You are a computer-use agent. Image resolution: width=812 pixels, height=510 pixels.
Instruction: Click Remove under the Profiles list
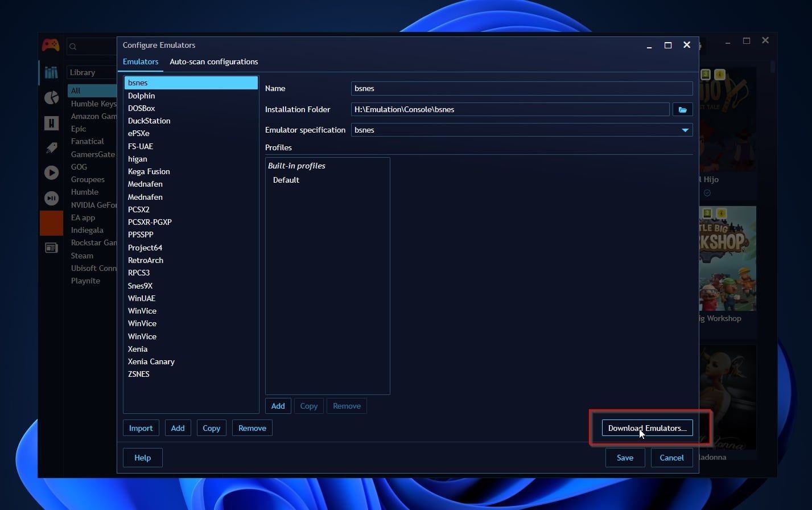pos(347,406)
